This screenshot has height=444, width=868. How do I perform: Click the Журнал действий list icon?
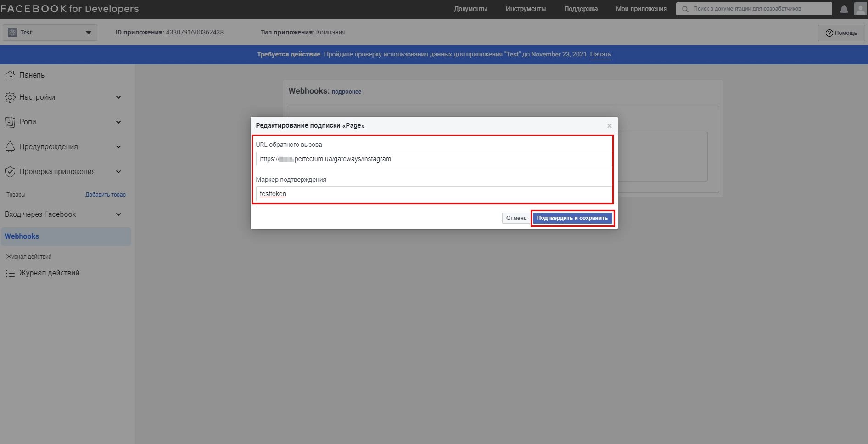(x=10, y=273)
